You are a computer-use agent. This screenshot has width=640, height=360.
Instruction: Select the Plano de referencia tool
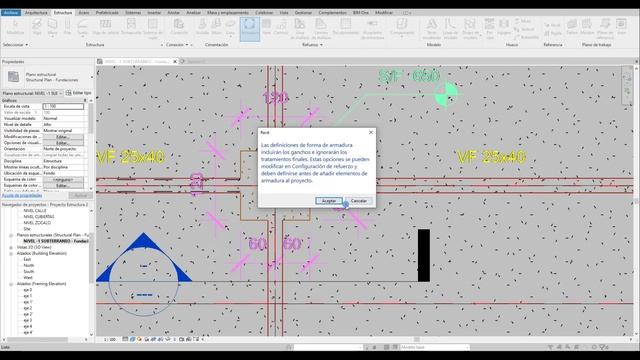tap(604, 29)
